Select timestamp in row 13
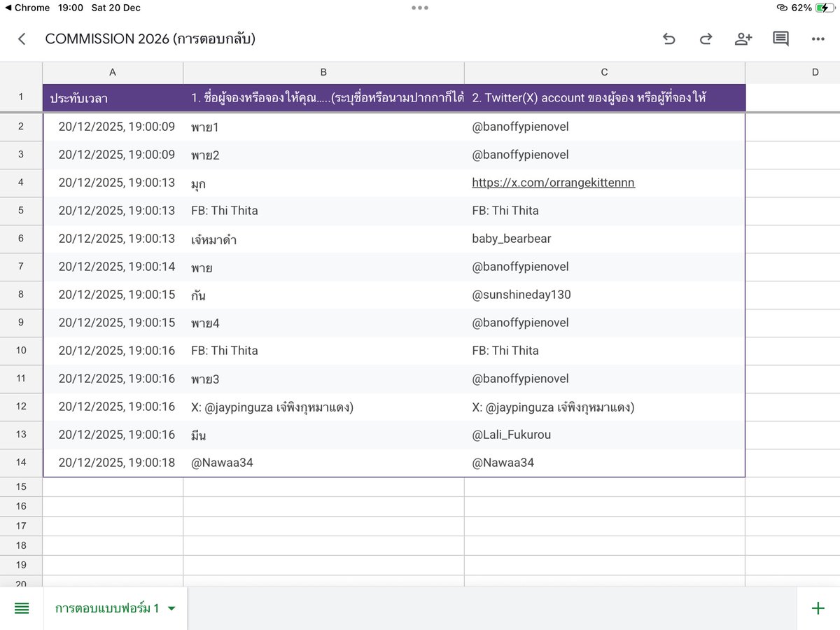The image size is (840, 630). pyautogui.click(x=113, y=435)
